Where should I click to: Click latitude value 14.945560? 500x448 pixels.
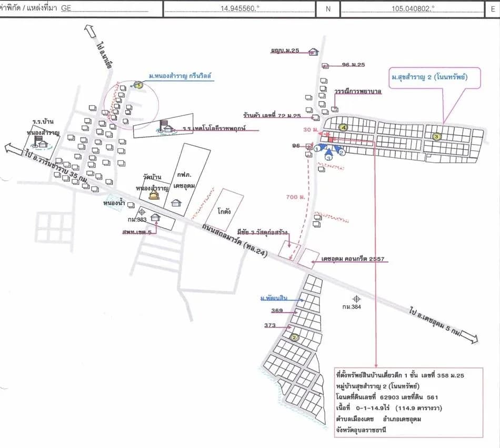pos(240,8)
